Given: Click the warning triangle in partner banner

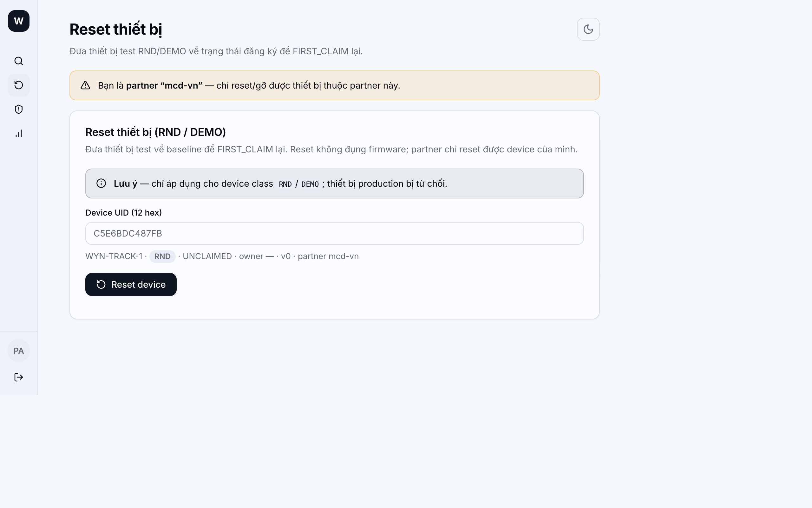Looking at the screenshot, I should coord(86,85).
